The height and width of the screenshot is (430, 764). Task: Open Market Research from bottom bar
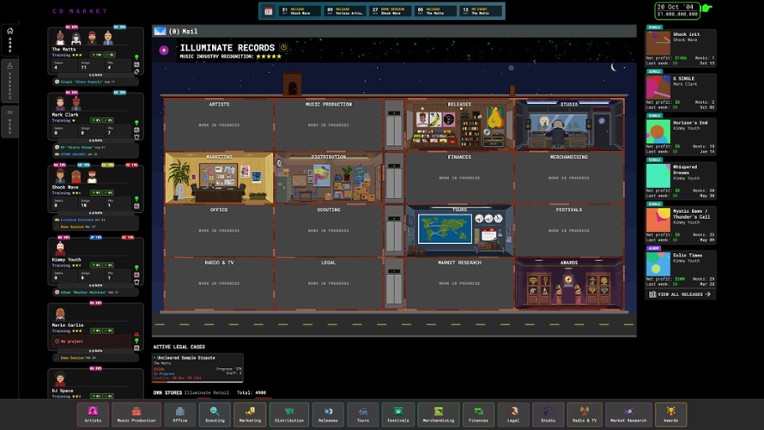629,414
